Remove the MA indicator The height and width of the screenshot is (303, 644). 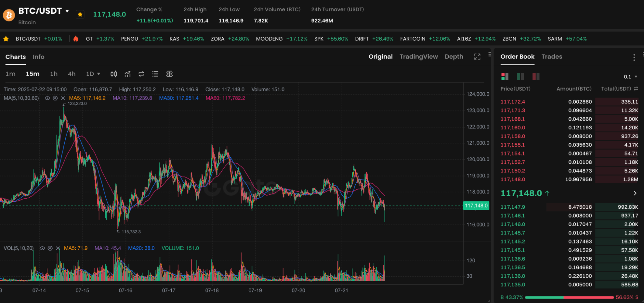[x=63, y=98]
